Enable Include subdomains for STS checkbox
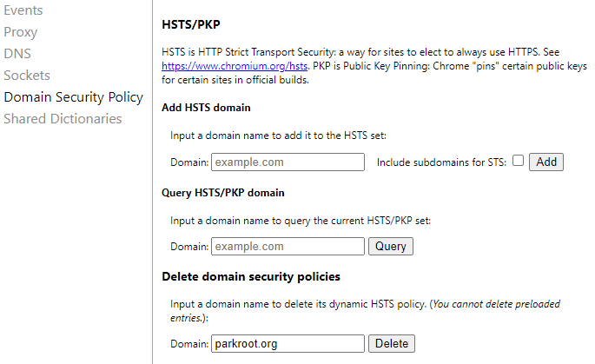595x364 pixels. tap(519, 161)
